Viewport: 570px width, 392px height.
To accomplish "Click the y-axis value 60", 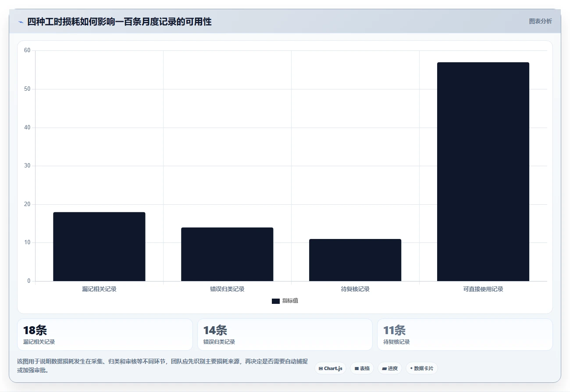I will (27, 50).
